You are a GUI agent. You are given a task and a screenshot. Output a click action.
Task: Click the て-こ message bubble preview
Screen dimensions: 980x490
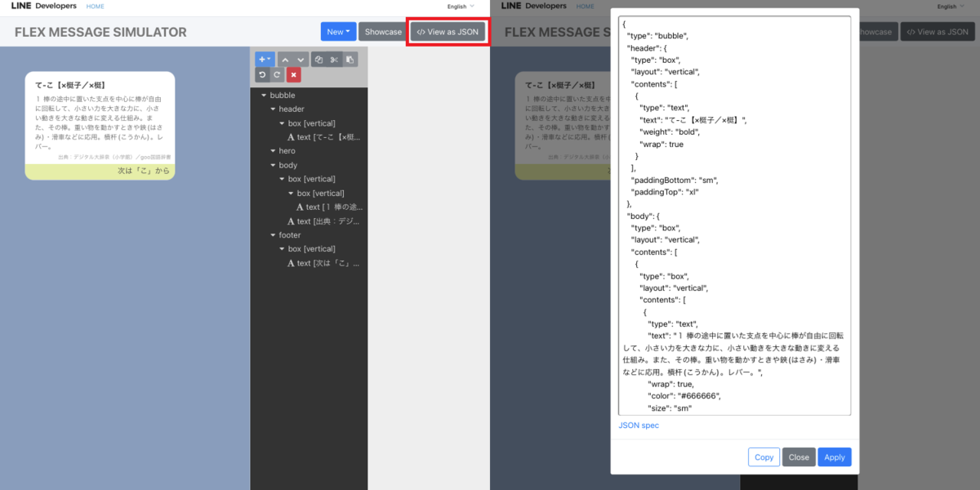point(100,126)
